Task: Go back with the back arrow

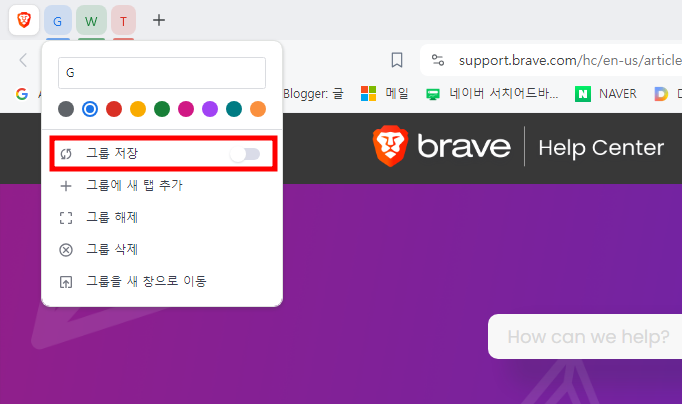Action: coord(23,60)
